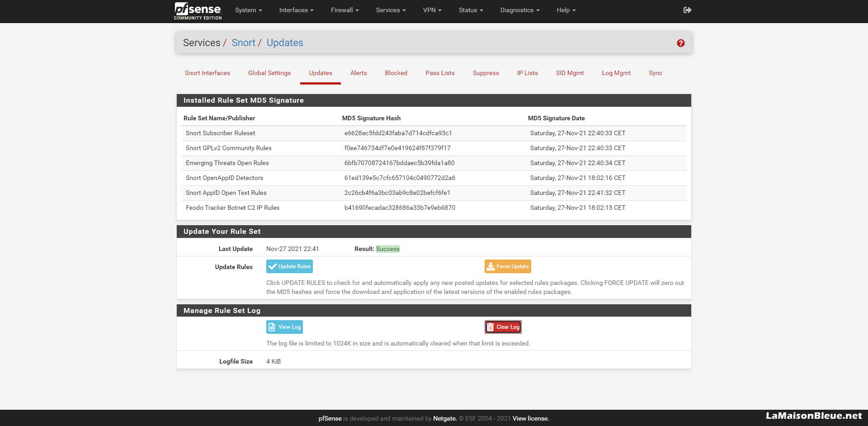
Task: Click the red Clear Log button
Action: [503, 327]
